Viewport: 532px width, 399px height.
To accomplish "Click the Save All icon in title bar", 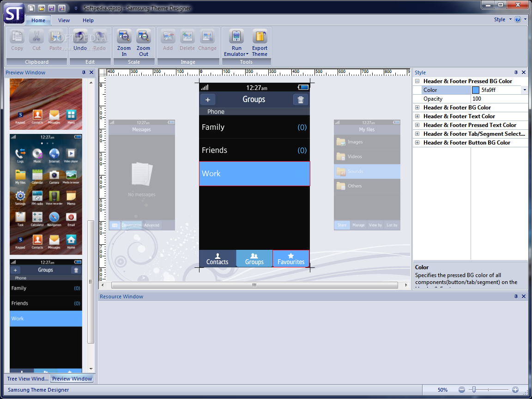I will (61, 8).
